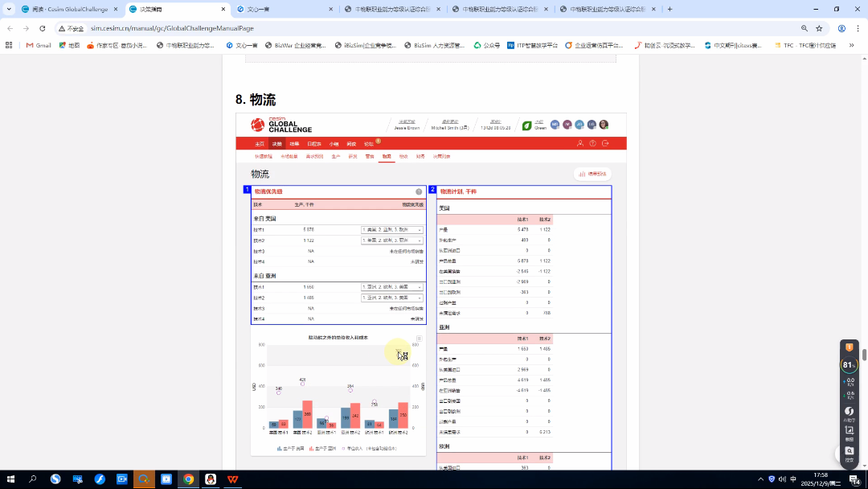Open the 结果 menu in red navbar
The width and height of the screenshot is (868, 489).
coord(294,143)
